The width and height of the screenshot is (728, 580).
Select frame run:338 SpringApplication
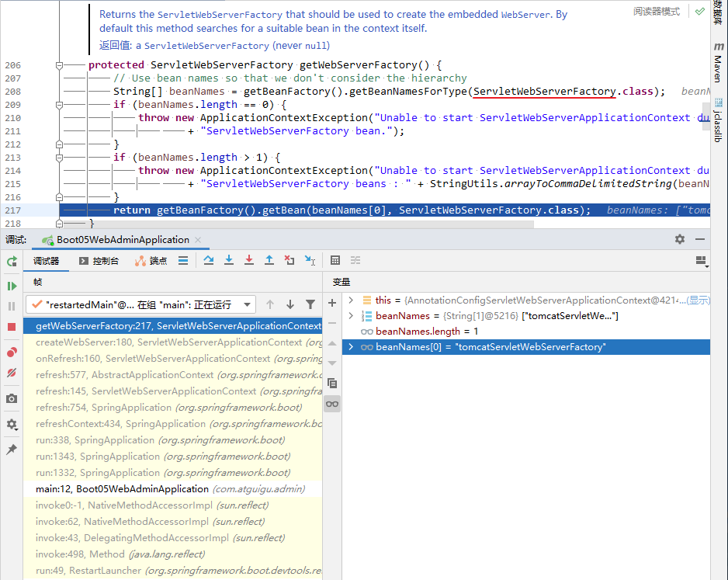coord(173,440)
